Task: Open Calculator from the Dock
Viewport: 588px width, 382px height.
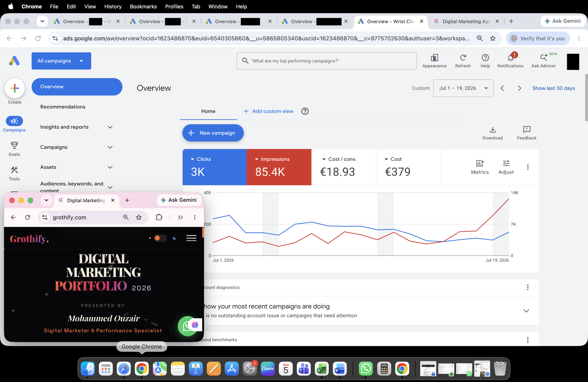Action: pyautogui.click(x=384, y=369)
